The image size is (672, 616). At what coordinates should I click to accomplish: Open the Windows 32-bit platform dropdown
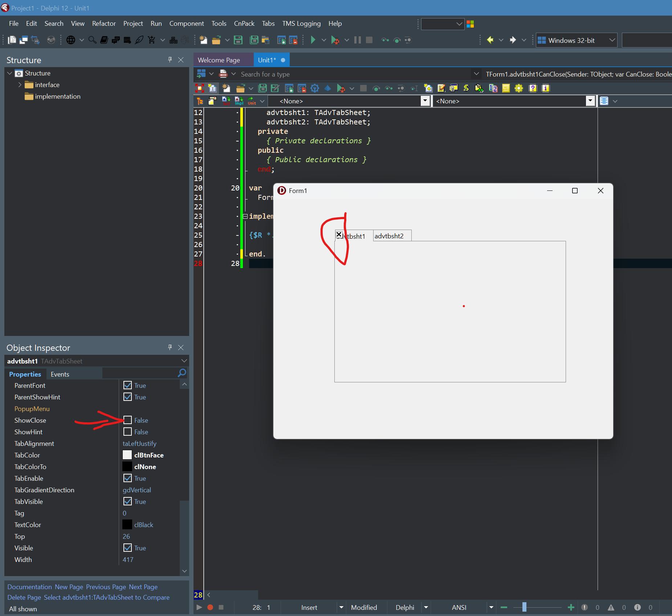click(612, 40)
